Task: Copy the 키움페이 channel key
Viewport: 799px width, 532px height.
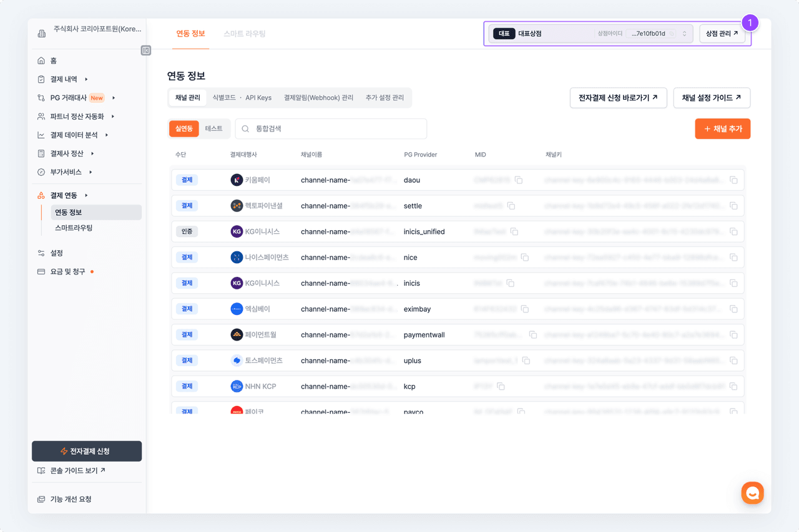Action: click(733, 180)
